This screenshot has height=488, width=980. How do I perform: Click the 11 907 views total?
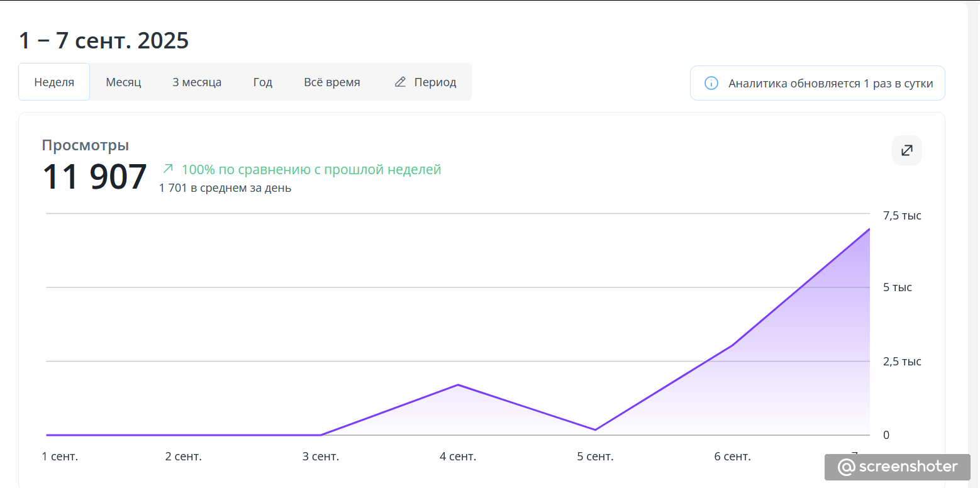point(94,177)
